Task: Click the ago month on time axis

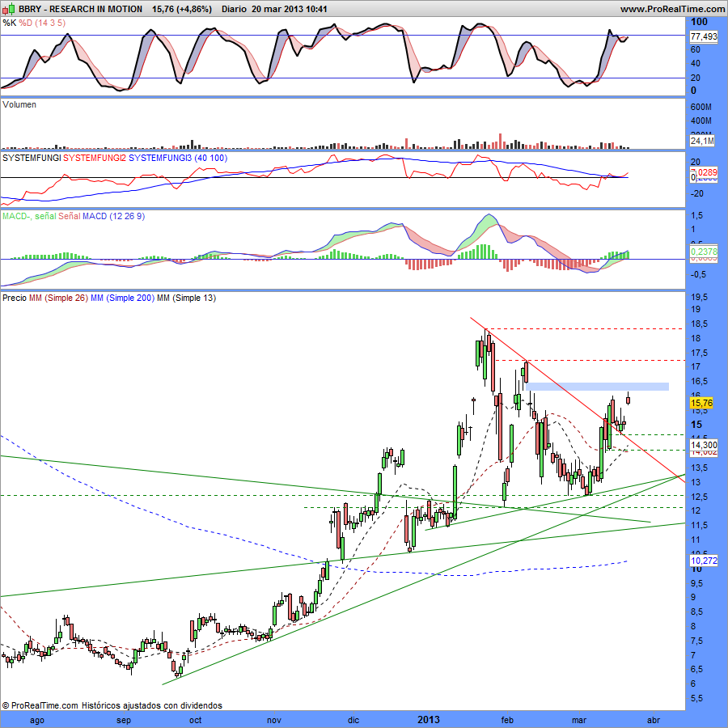Action: tap(36, 720)
